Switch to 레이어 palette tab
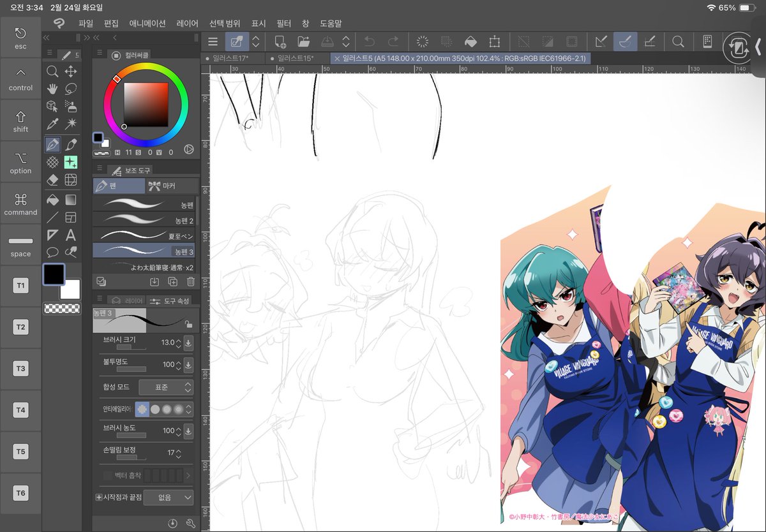 (x=126, y=300)
